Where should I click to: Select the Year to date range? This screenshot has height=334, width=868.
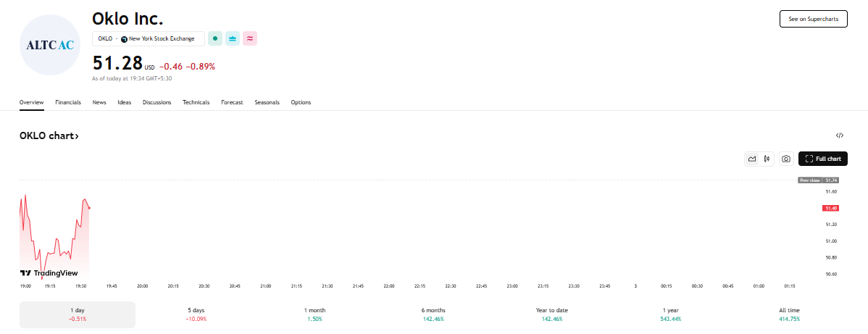551,314
